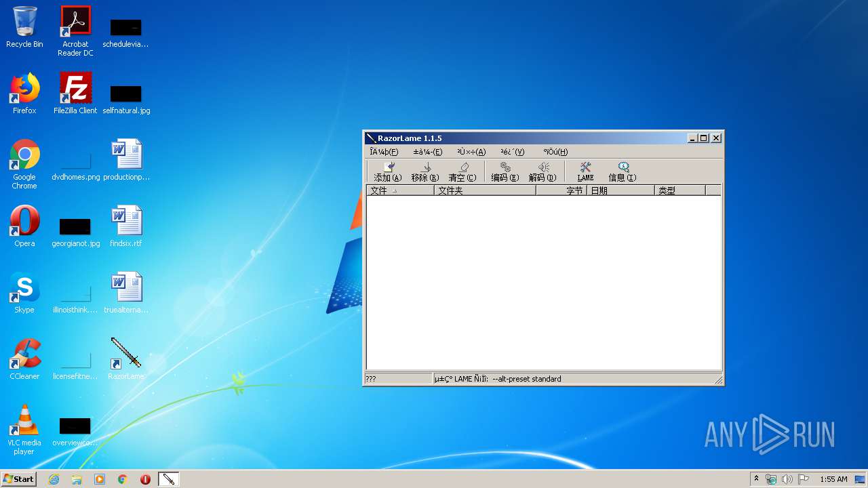
Task: Open the menu ending with (V)
Action: coord(513,152)
